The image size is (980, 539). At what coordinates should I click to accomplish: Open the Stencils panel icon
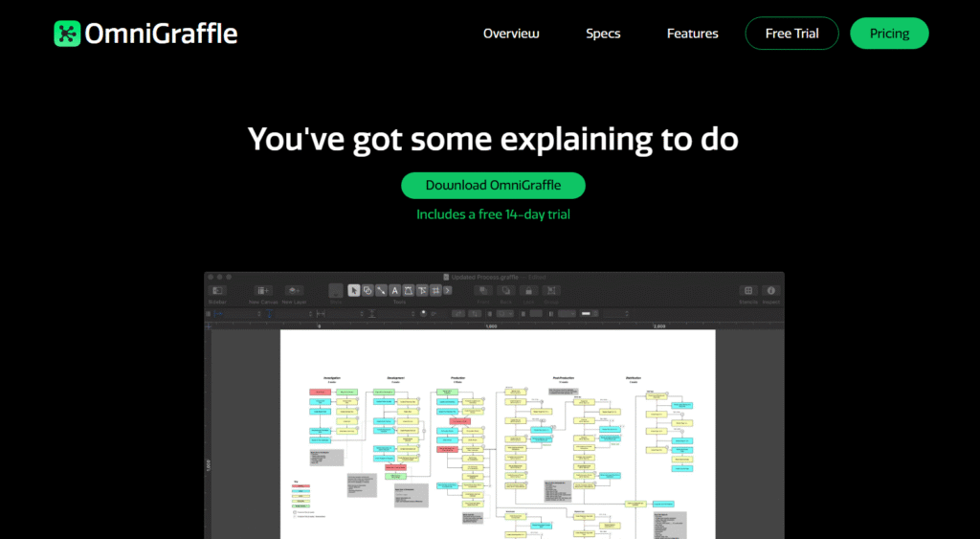[748, 290]
